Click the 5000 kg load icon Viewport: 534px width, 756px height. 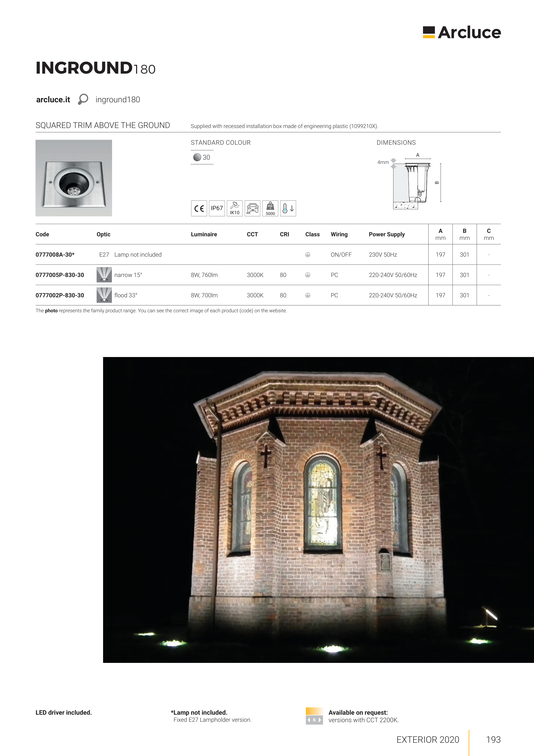tap(270, 208)
